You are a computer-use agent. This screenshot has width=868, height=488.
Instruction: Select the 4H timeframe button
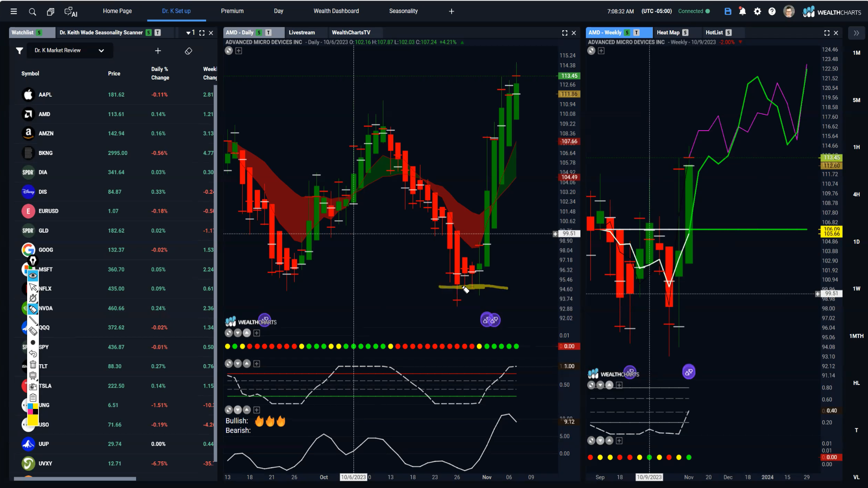[856, 194]
